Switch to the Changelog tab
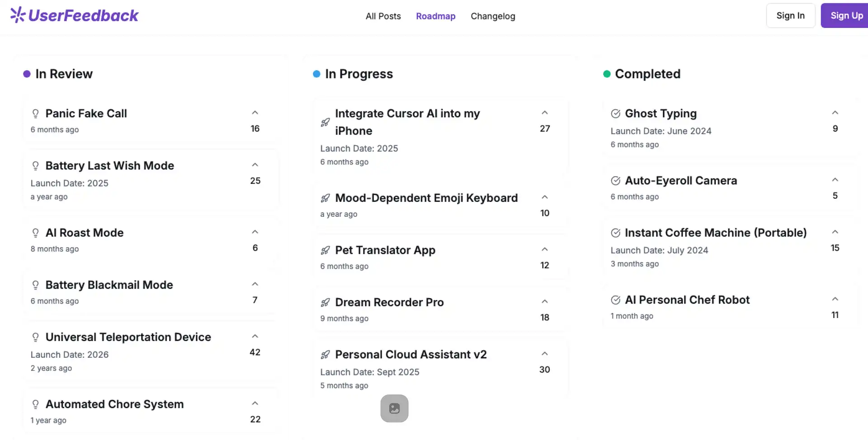 (493, 16)
